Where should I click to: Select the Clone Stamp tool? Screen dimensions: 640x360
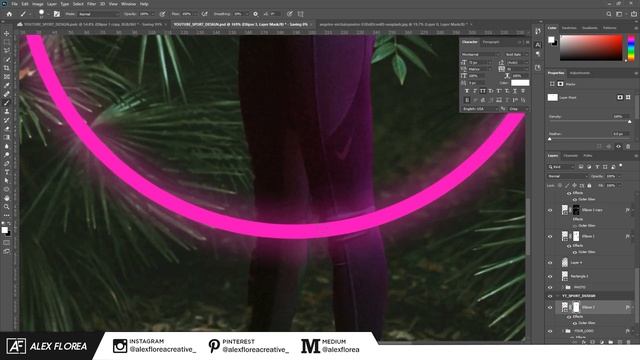tap(7, 111)
